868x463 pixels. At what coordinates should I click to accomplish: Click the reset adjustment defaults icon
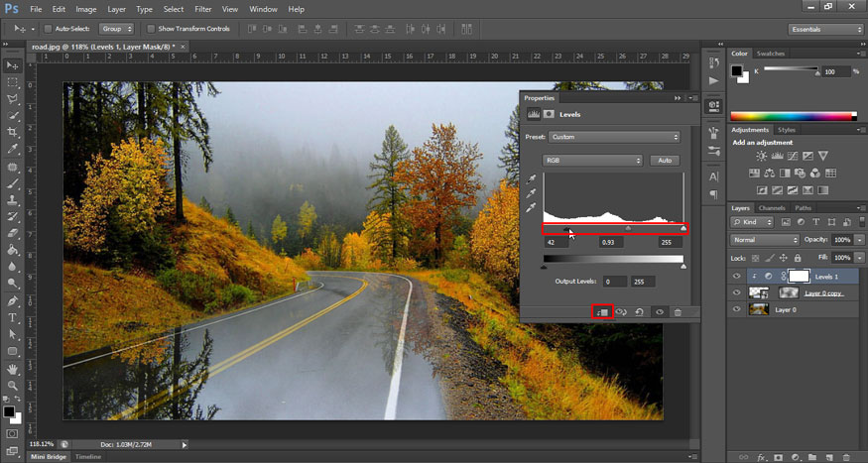coord(640,311)
